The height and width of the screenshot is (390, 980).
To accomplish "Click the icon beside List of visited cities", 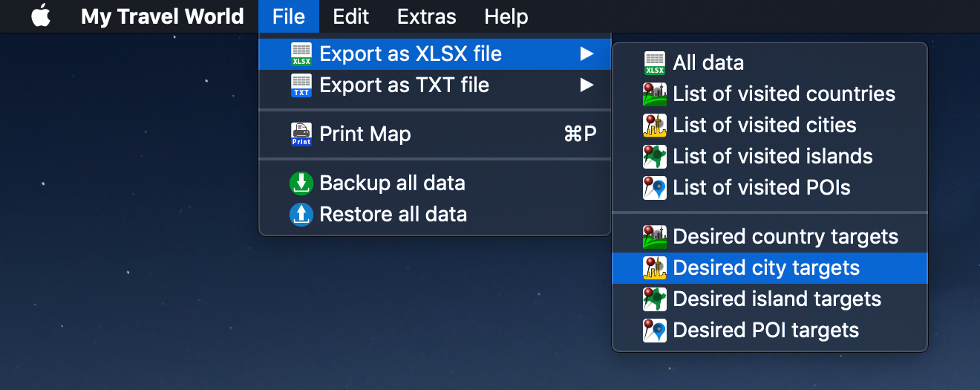I will pyautogui.click(x=655, y=126).
